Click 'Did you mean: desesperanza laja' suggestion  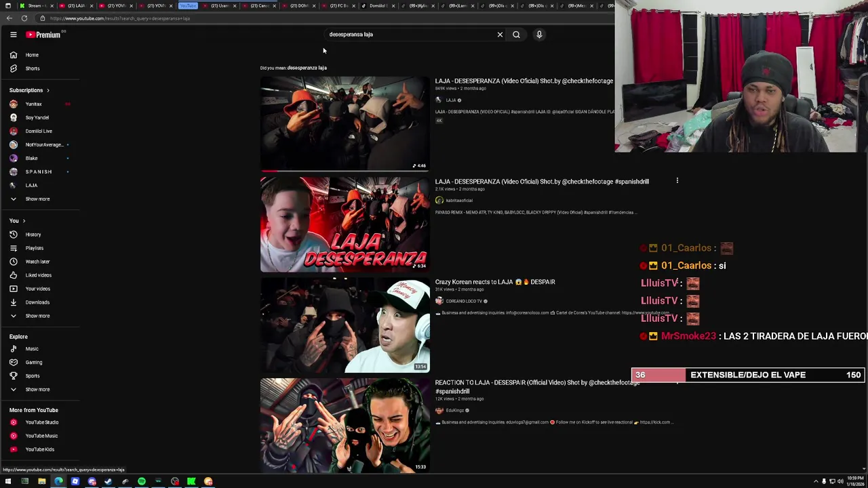click(x=307, y=68)
